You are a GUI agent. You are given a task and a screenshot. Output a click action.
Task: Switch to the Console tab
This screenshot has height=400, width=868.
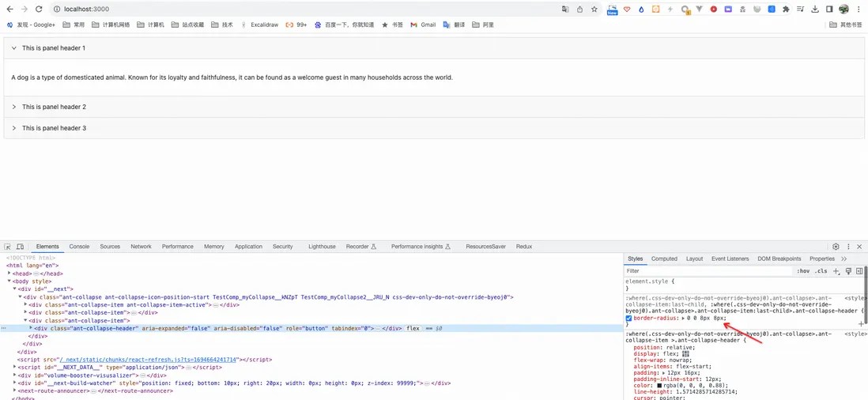79,246
